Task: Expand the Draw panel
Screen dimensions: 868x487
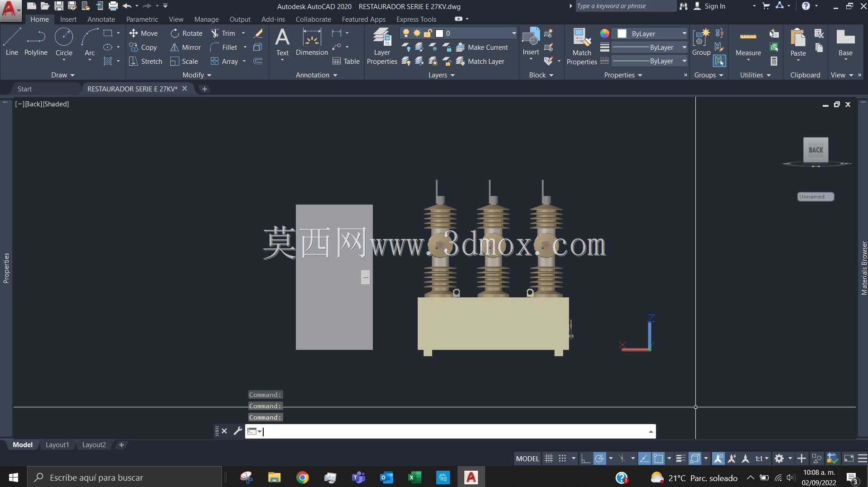Action: (63, 75)
